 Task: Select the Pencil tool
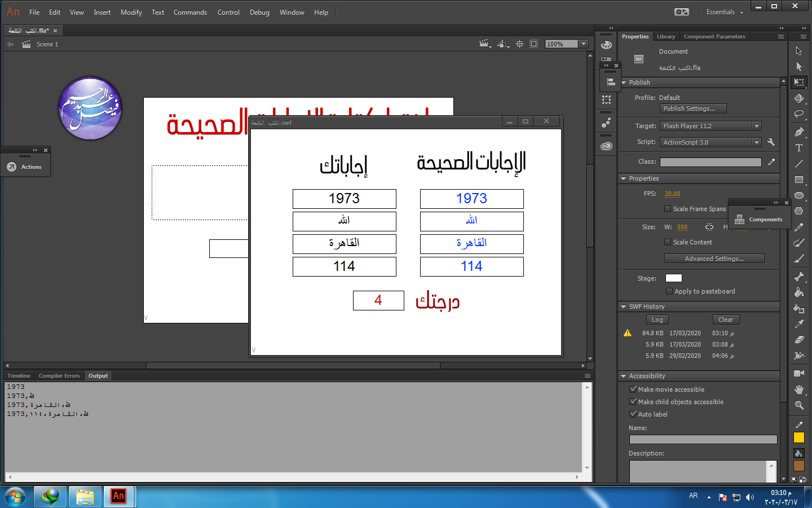799,227
